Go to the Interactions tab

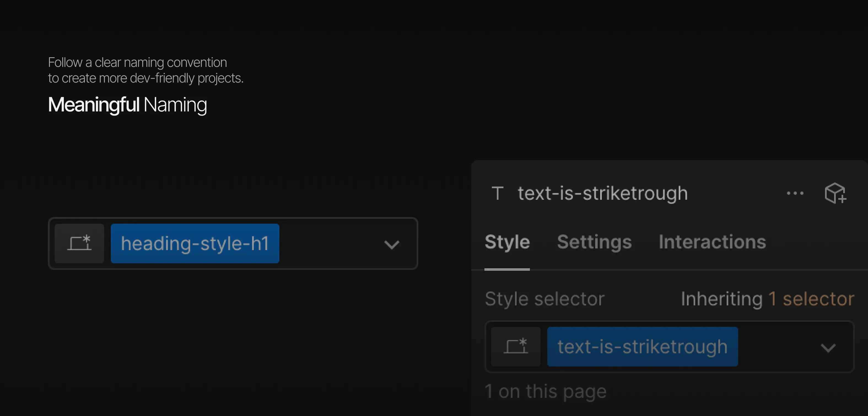tap(712, 242)
